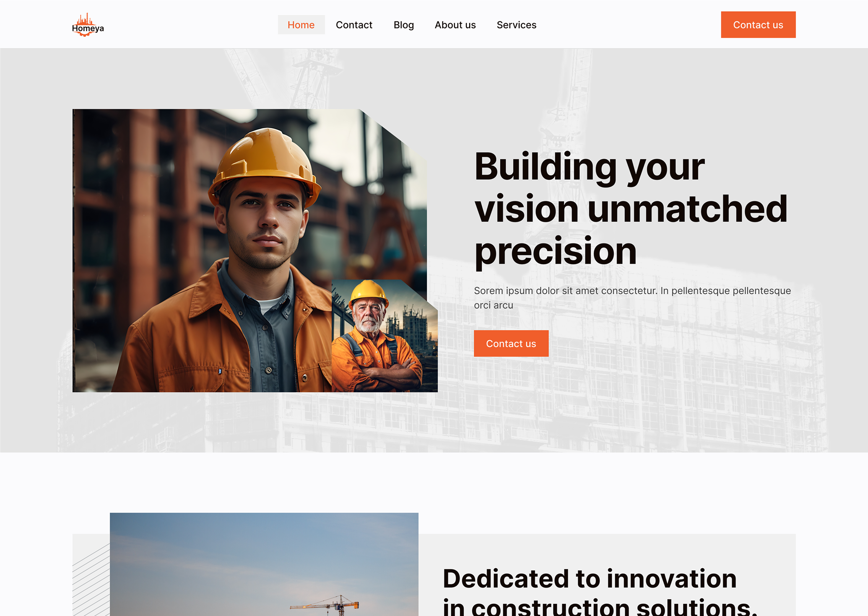Click the hero section Contact us button
Viewport: 868px width, 616px height.
tap(511, 344)
